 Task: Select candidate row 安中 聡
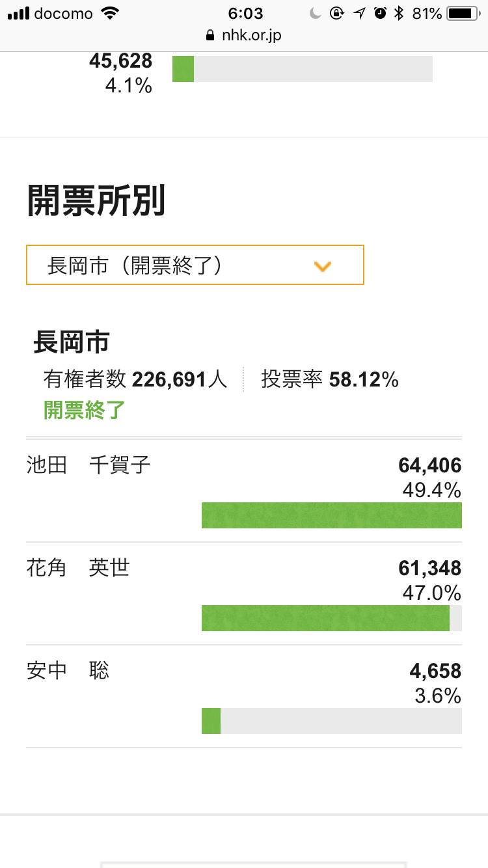pos(244,696)
